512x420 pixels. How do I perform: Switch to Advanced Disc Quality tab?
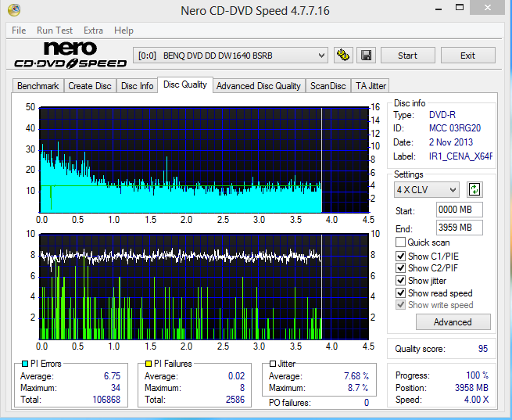259,86
